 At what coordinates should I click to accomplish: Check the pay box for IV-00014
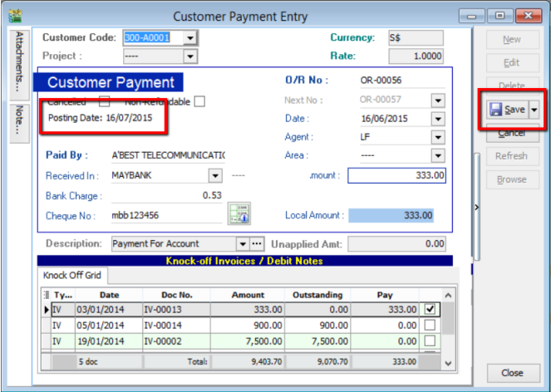[428, 326]
